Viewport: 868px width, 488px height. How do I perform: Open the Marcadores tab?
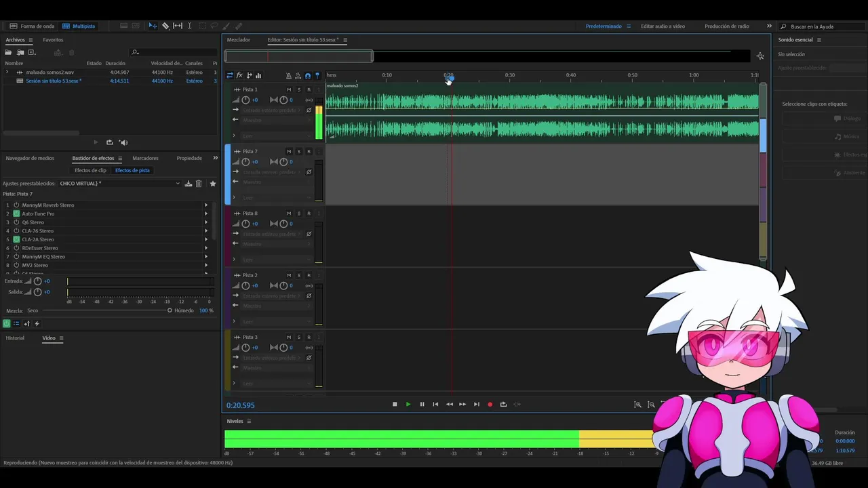click(x=145, y=158)
